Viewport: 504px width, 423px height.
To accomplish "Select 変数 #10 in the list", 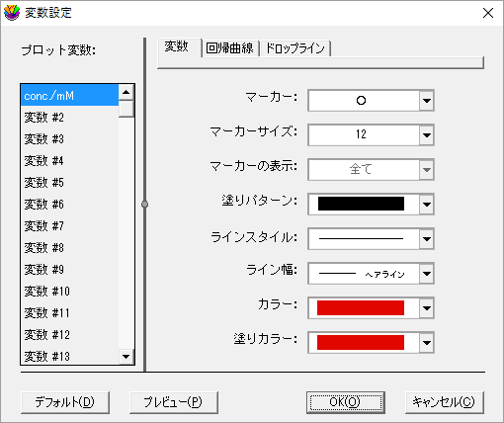I will (x=69, y=292).
